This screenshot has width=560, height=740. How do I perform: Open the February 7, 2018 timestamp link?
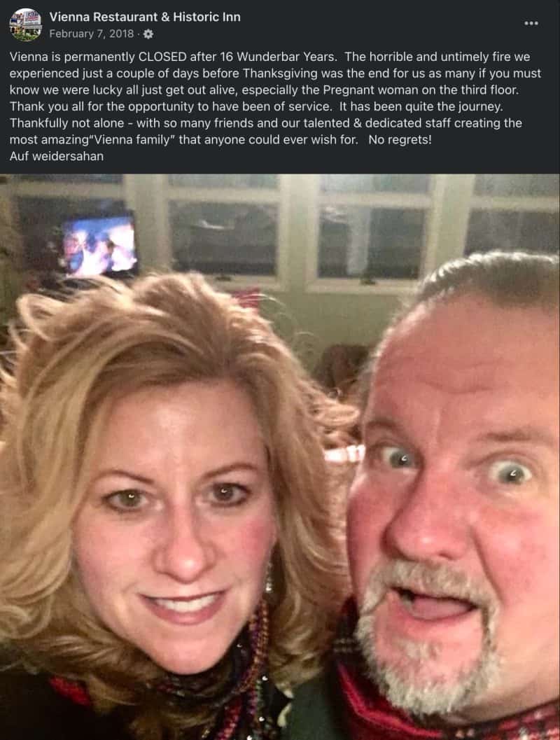click(x=92, y=34)
